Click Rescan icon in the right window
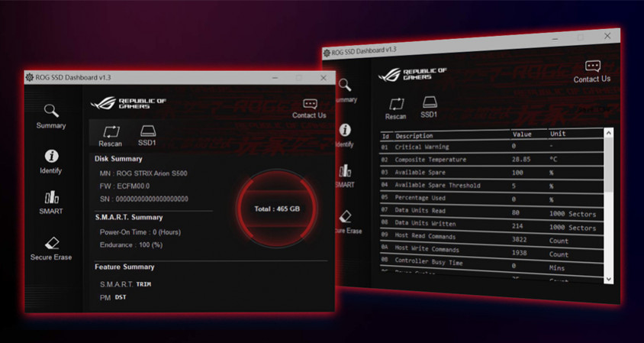Screen dimensions: 644x343 coord(396,107)
